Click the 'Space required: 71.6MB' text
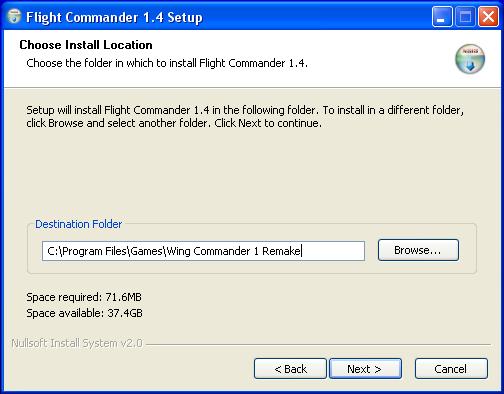 point(84,297)
